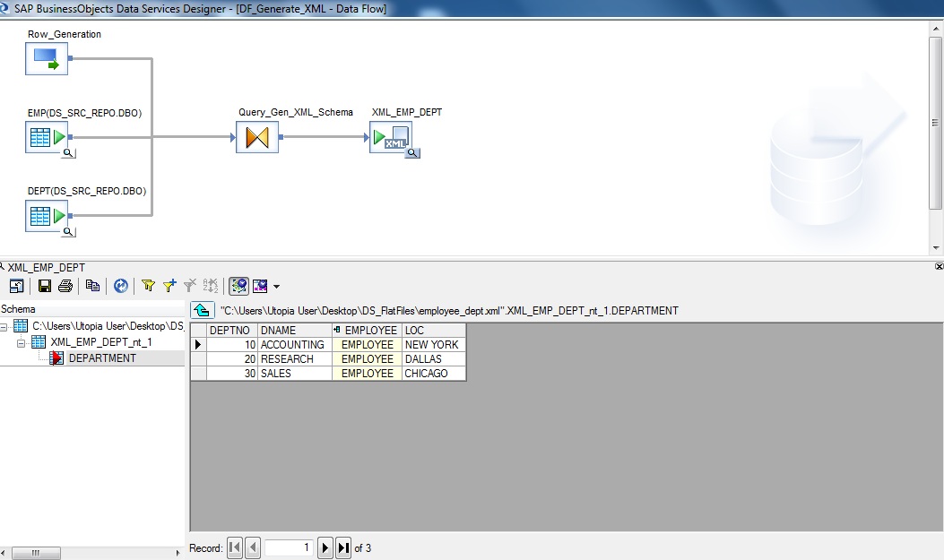Jump to the first record

coord(235,548)
